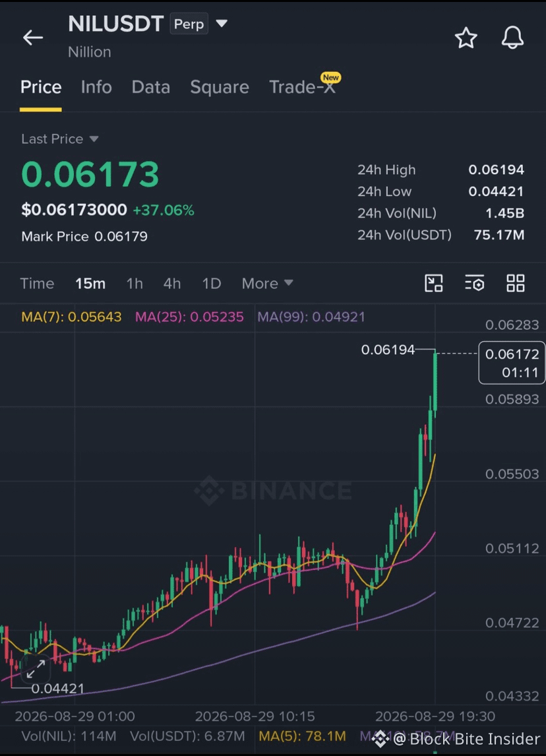Tap the 2026-08-29 10:15 time axis label

(255, 716)
